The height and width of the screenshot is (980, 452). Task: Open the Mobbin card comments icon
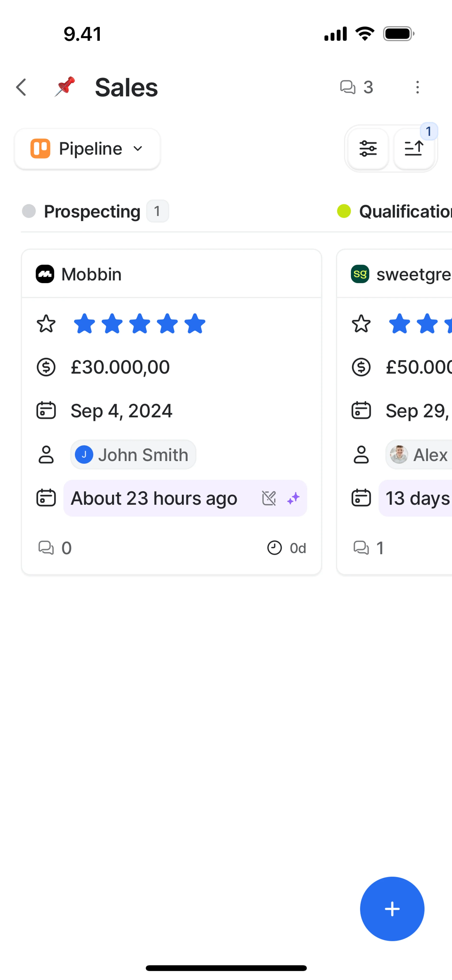click(46, 548)
